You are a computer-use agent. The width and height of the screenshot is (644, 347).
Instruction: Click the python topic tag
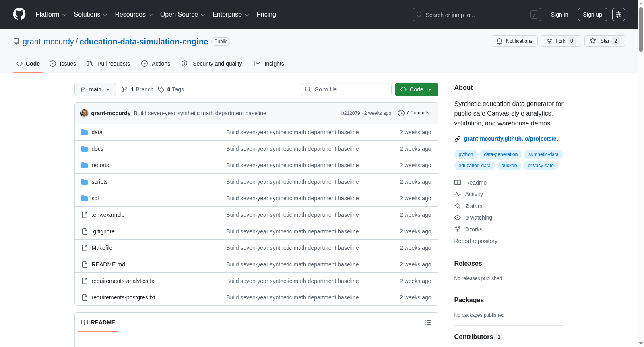pos(466,154)
